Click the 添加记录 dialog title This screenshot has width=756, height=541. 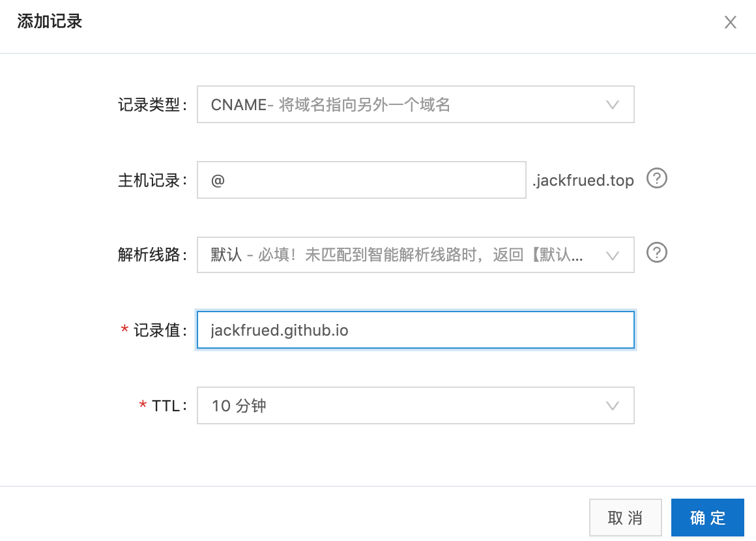[50, 22]
